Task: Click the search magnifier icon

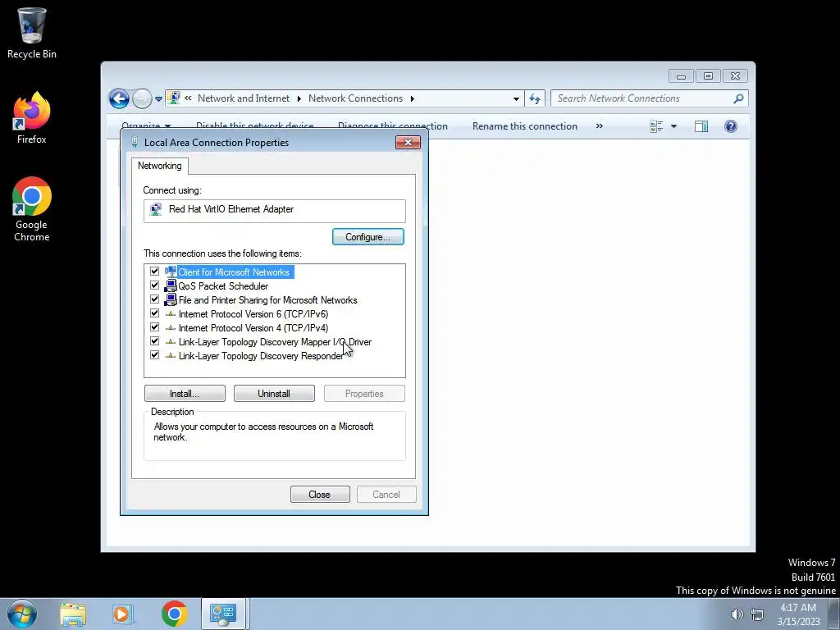Action: (739, 98)
